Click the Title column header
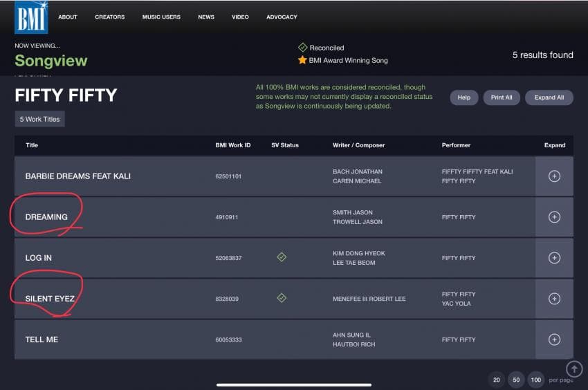The height and width of the screenshot is (390, 588). click(32, 145)
